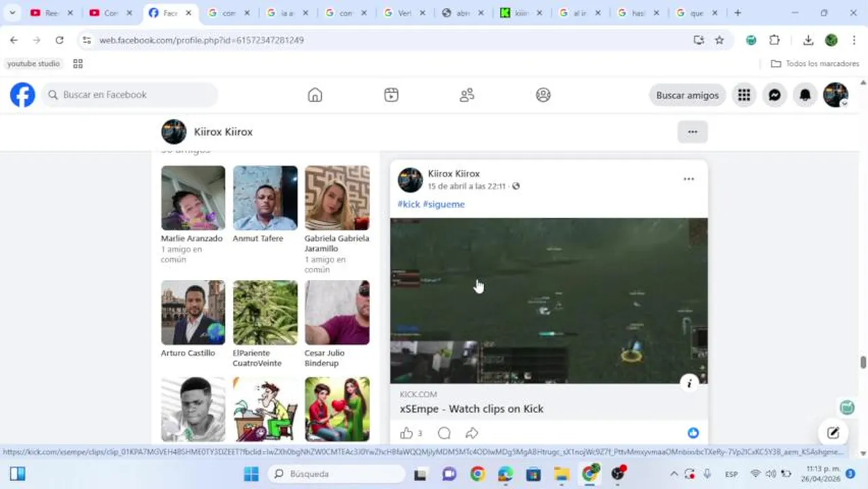Open the xSEmpe - Watch clips on Kick link

(x=471, y=409)
